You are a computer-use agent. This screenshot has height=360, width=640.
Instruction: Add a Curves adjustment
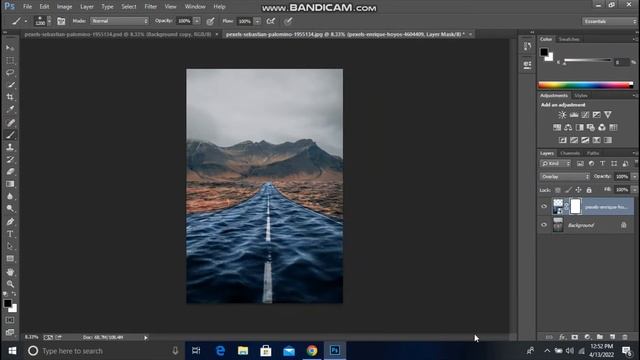(x=585, y=115)
